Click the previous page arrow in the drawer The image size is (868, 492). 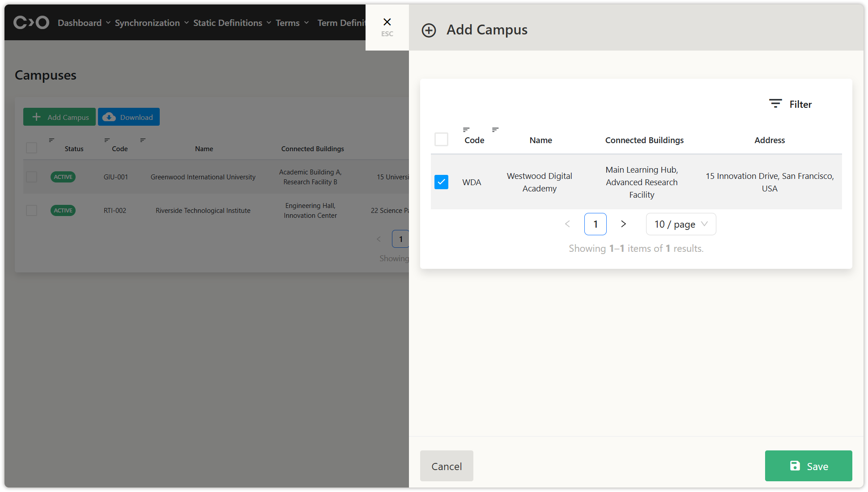pos(567,224)
